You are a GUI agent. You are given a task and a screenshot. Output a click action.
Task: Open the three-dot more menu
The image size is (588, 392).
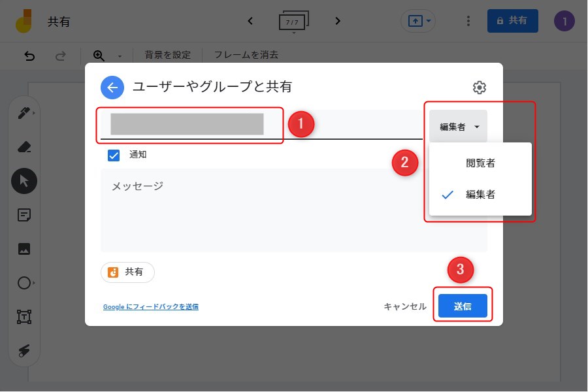click(x=468, y=21)
